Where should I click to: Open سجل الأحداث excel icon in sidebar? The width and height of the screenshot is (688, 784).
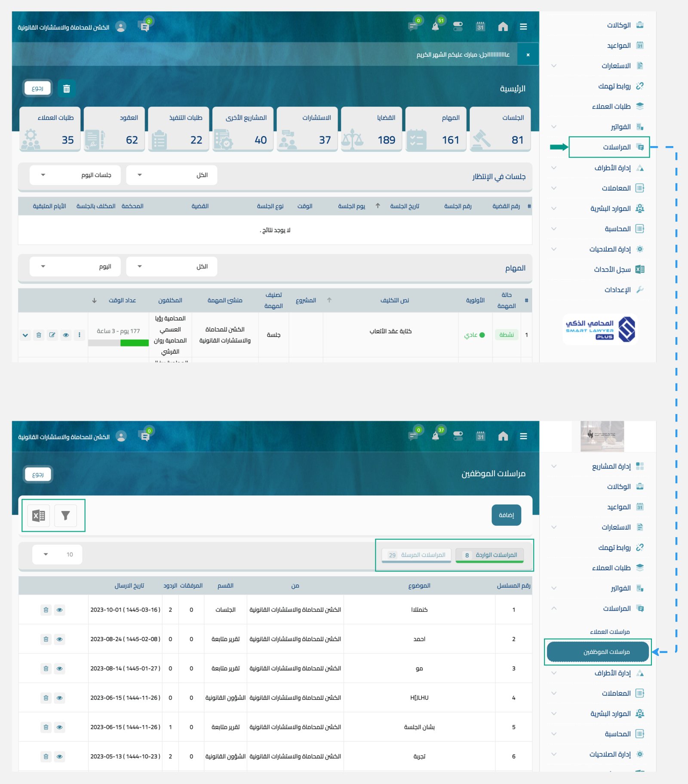pyautogui.click(x=640, y=269)
